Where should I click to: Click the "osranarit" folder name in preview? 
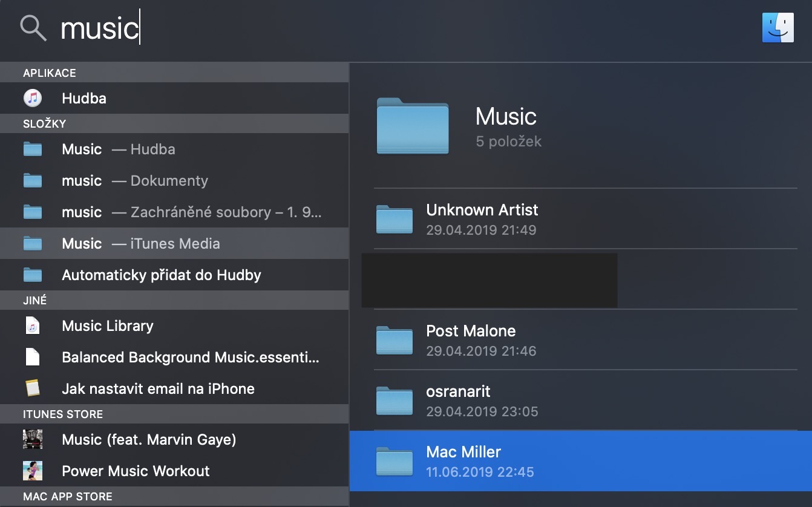coord(458,391)
